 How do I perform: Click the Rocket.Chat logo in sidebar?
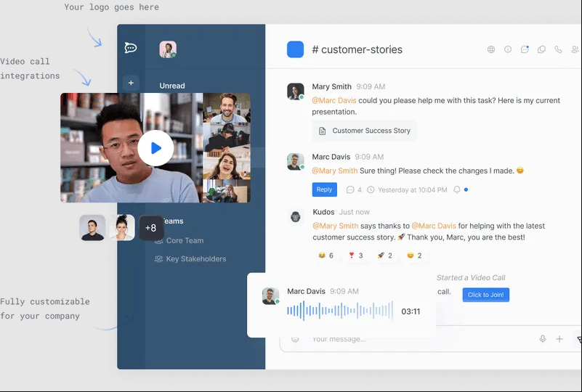(x=131, y=48)
